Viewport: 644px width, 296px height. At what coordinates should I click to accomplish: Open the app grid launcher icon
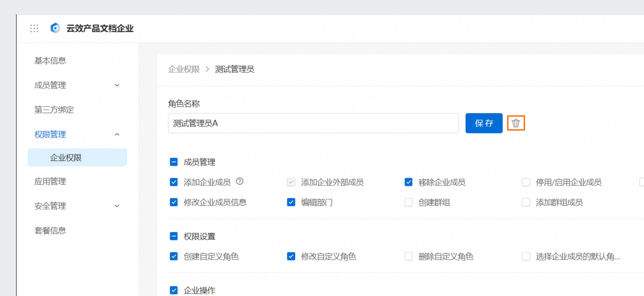pos(34,28)
